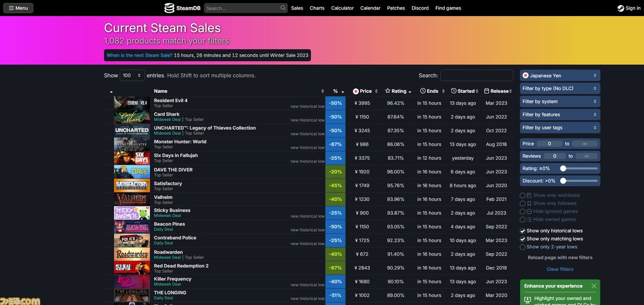Viewport: 644px width, 305px height.
Task: Open Six Days in Fallujah game link
Action: coord(176,155)
